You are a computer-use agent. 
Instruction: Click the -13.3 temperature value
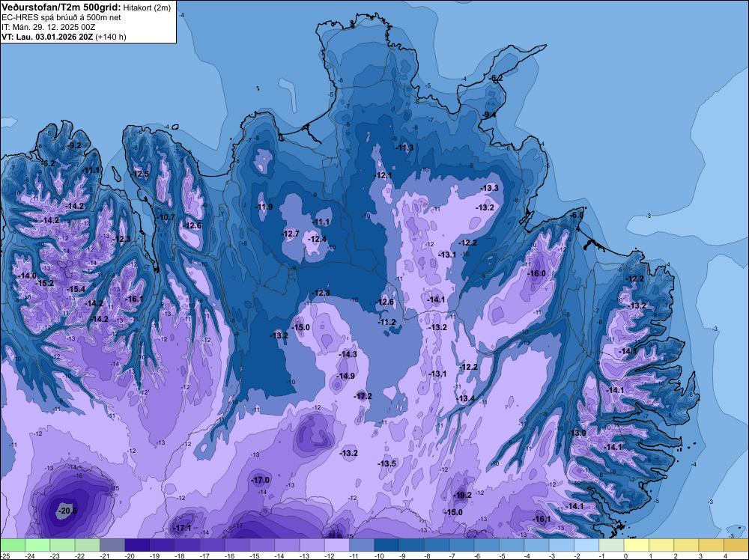click(489, 188)
